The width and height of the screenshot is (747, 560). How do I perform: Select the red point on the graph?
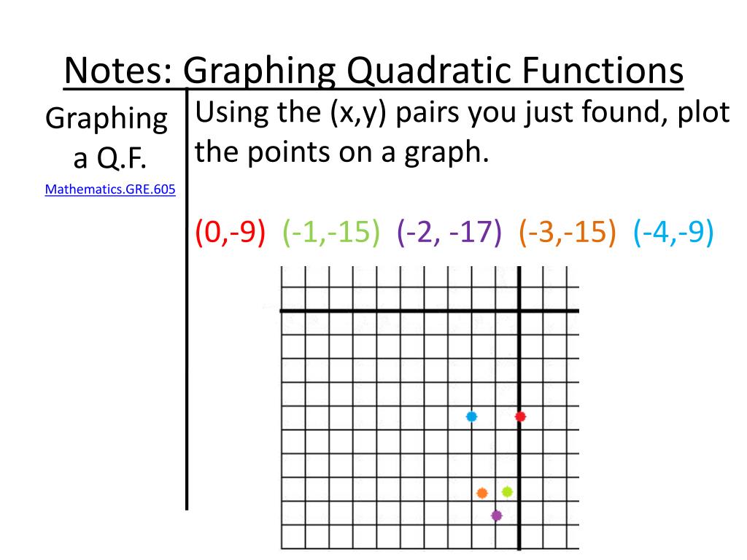[520, 416]
